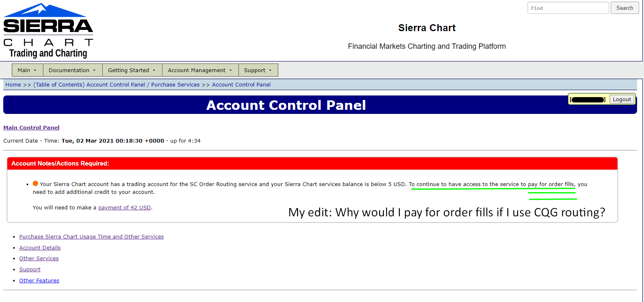Open the Getting Started menu

132,70
